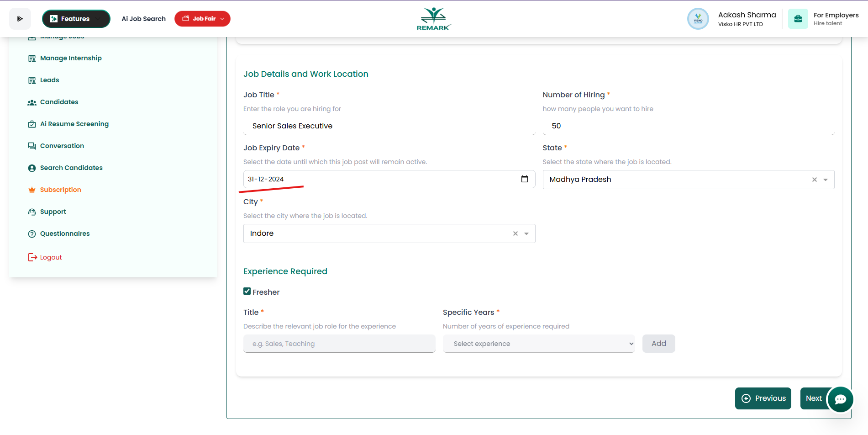Click the For Employers briefcase icon
The width and height of the screenshot is (868, 435).
click(798, 19)
